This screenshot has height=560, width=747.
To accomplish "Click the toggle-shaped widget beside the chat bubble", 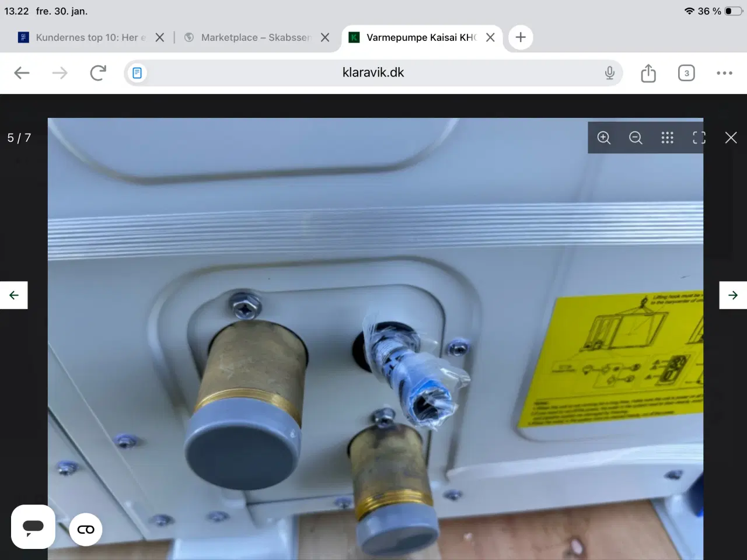I will (86, 530).
